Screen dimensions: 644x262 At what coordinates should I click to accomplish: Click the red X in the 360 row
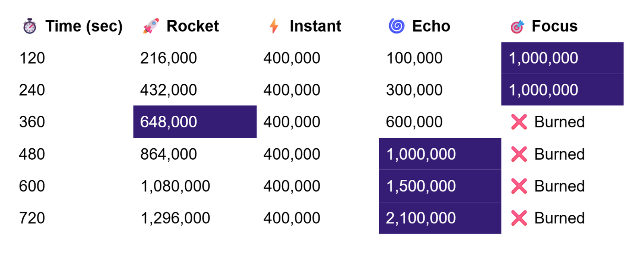[x=519, y=122]
